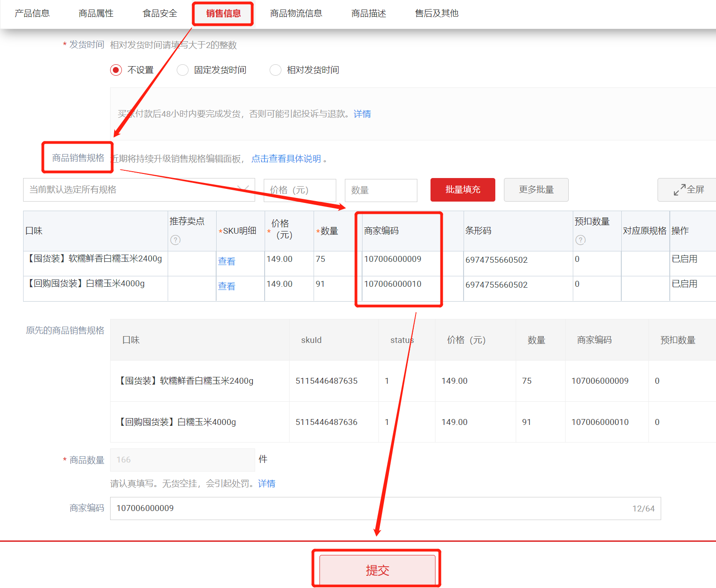Click skuId 5115446487635 in the original table
The height and width of the screenshot is (588, 716).
pyautogui.click(x=327, y=381)
